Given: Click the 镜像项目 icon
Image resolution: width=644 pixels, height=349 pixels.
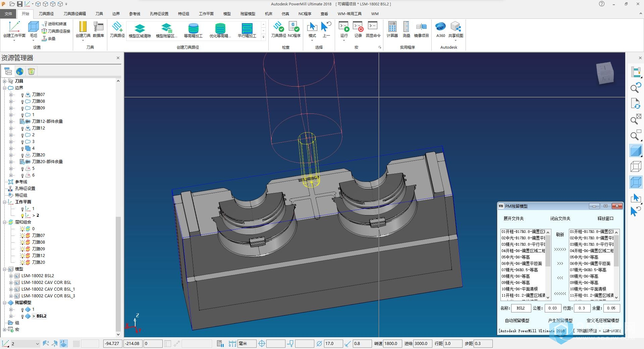Looking at the screenshot, I should (x=421, y=27).
